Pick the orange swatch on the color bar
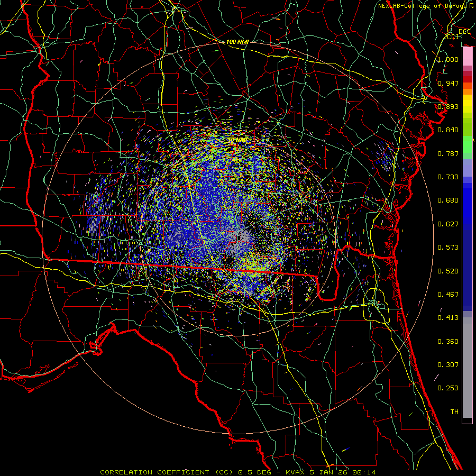The width and height of the screenshot is (476, 476). [x=467, y=91]
